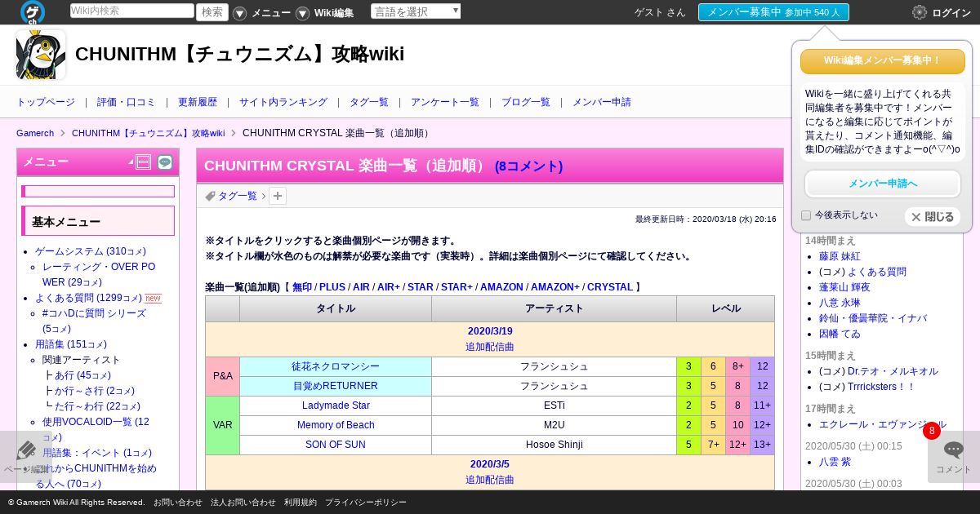This screenshot has width=980, height=514.
Task: Click the 検索 button
Action: coord(212,11)
